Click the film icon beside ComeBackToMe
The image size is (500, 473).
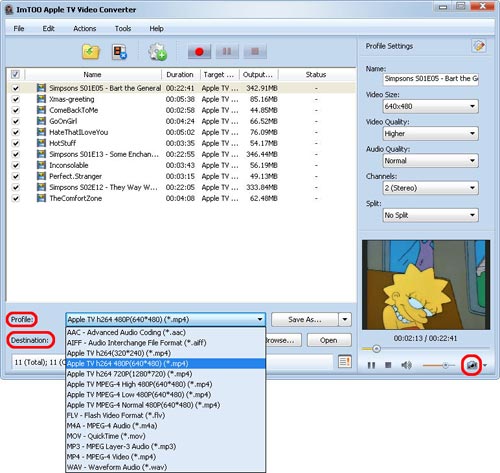pyautogui.click(x=41, y=110)
